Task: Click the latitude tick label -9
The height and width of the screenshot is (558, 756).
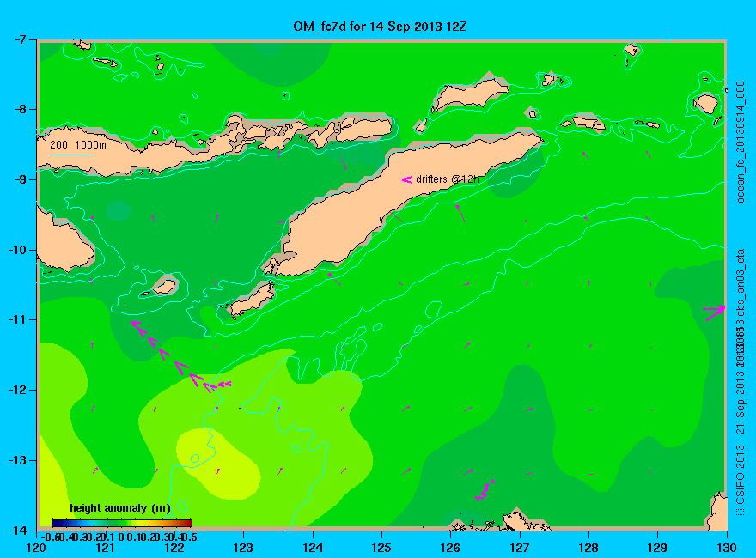Action: click(21, 179)
